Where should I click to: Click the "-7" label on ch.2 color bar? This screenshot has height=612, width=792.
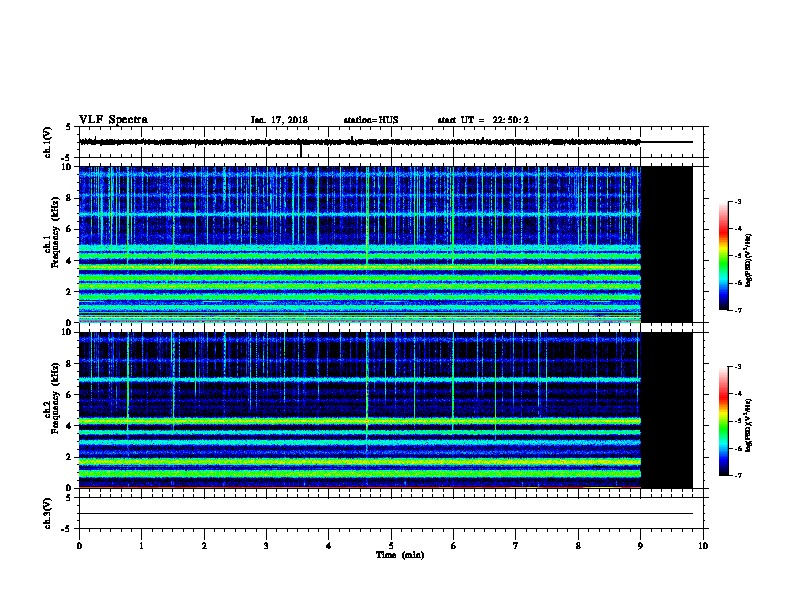click(737, 476)
